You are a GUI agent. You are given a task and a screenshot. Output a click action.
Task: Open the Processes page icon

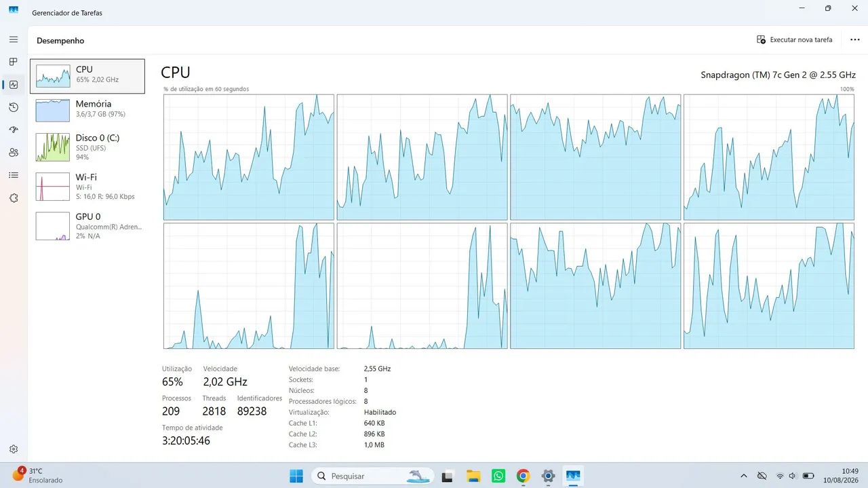coord(14,62)
